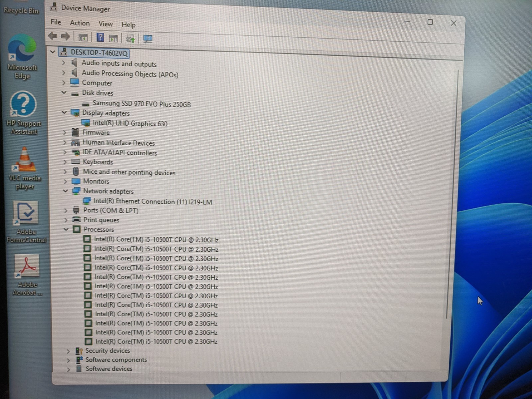Click the Device Manager title bar text
This screenshot has height=399, width=532.
click(x=85, y=8)
